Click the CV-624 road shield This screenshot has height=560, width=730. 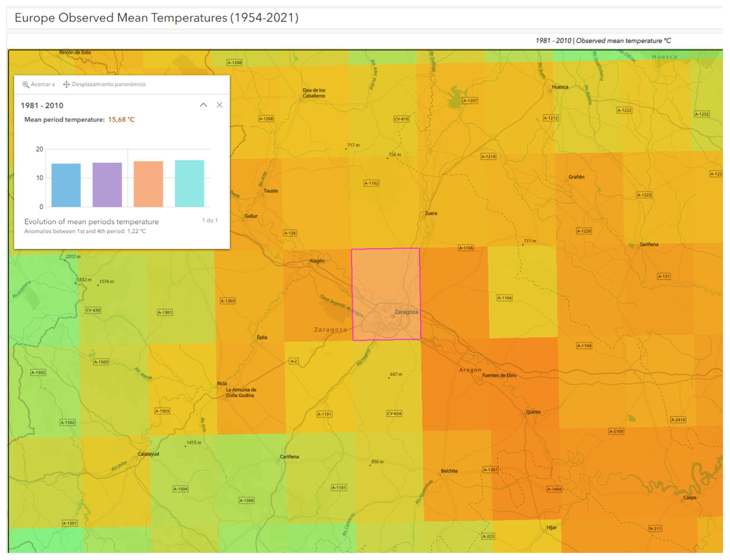tap(394, 413)
